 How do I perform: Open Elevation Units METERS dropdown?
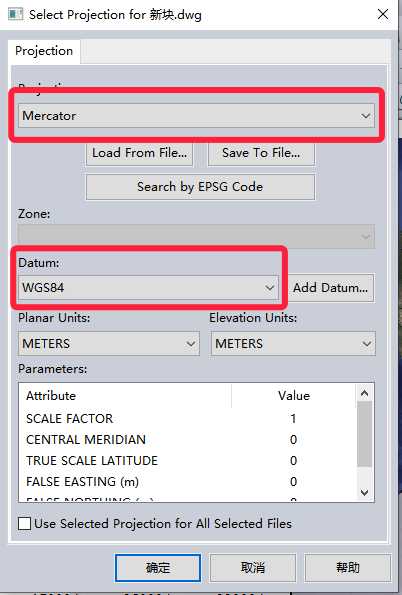[293, 344]
